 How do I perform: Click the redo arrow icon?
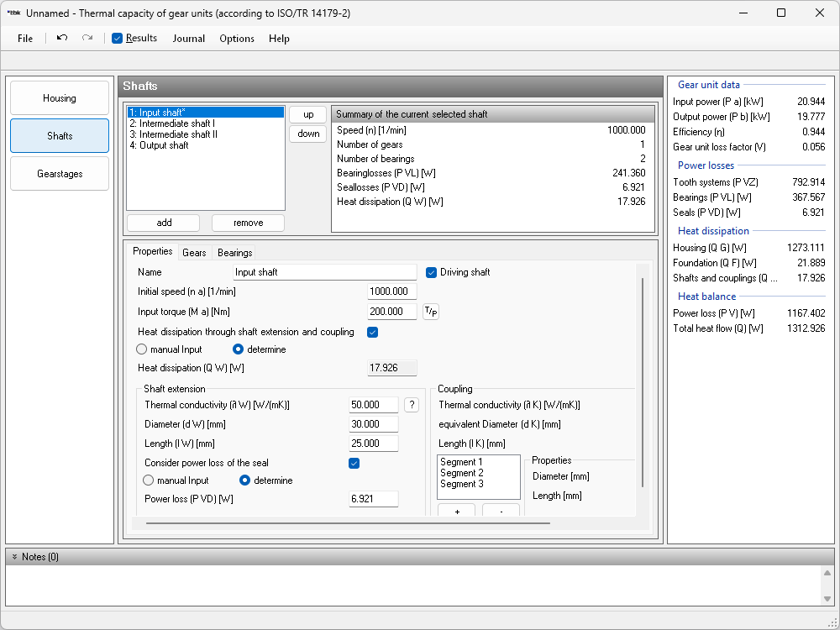pos(87,38)
